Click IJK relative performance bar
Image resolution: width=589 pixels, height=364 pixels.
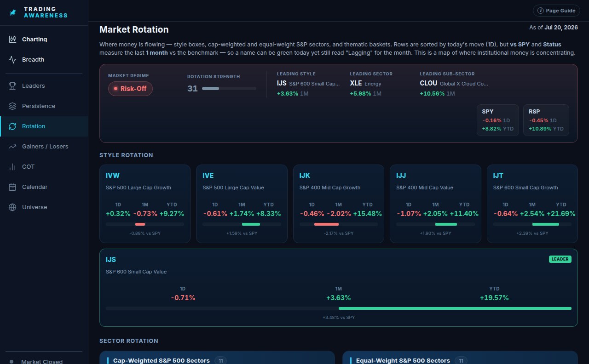(x=339, y=224)
